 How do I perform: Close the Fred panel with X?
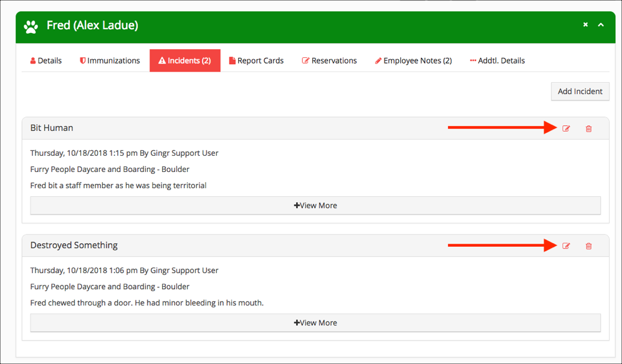[x=585, y=24]
